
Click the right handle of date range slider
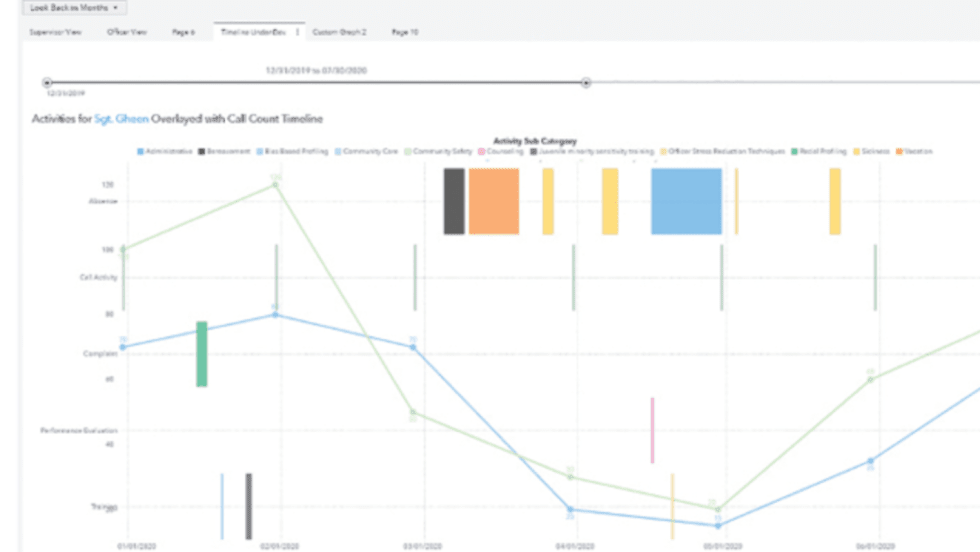coord(586,83)
